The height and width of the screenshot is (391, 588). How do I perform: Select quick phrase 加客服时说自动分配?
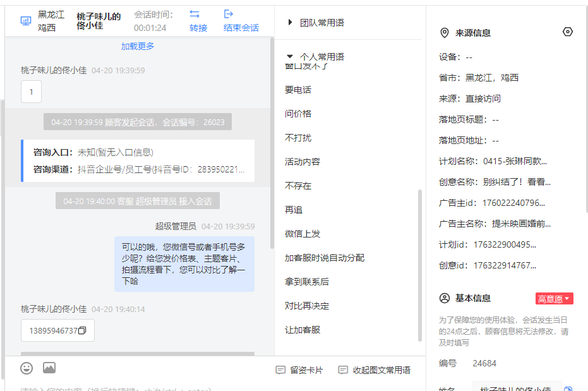click(325, 258)
